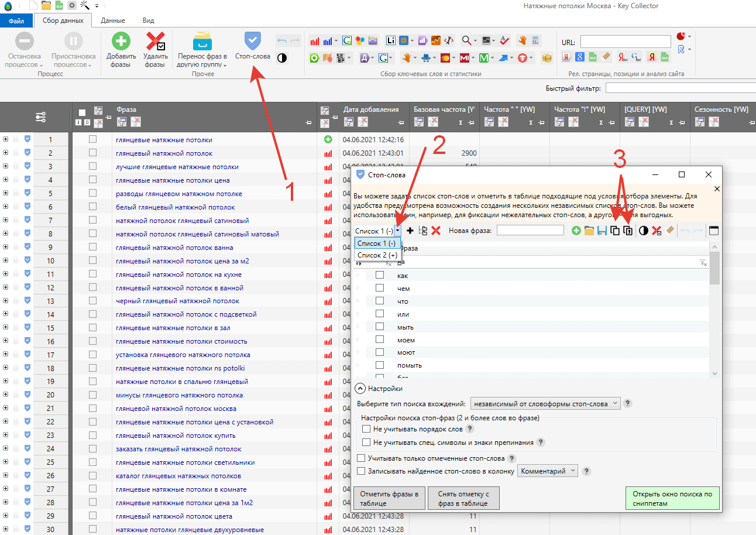Click 'Открыть окно поиска по сниппетам' button

pyautogui.click(x=672, y=498)
